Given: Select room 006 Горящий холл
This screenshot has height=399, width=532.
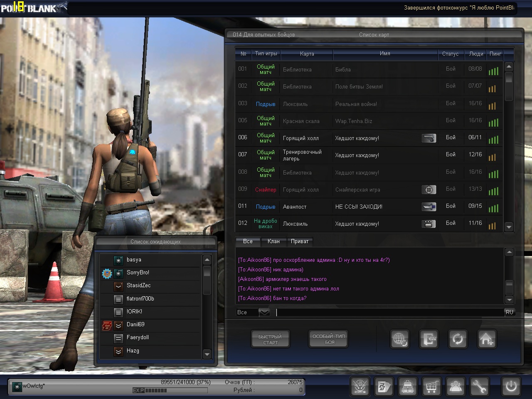Looking at the screenshot, I should pyautogui.click(x=369, y=138).
